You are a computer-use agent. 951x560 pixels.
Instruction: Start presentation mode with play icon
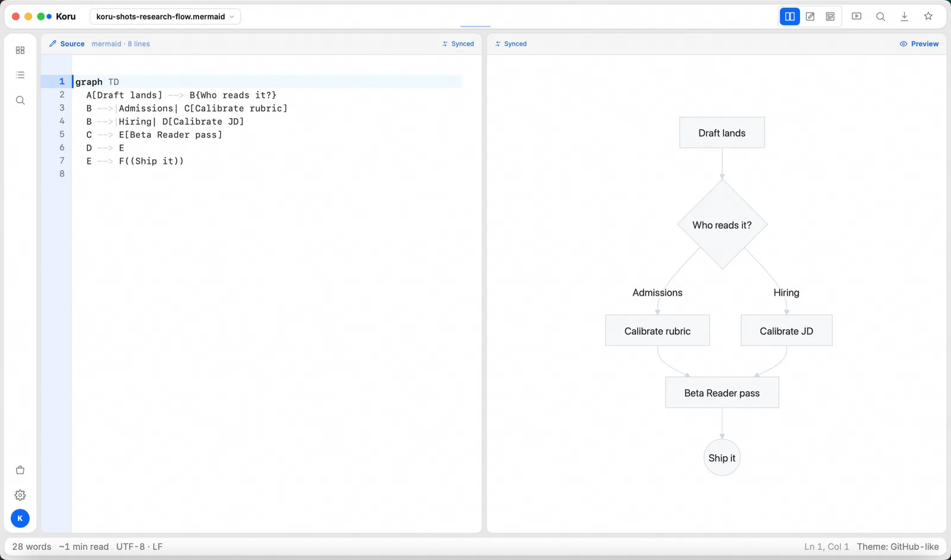coord(856,17)
